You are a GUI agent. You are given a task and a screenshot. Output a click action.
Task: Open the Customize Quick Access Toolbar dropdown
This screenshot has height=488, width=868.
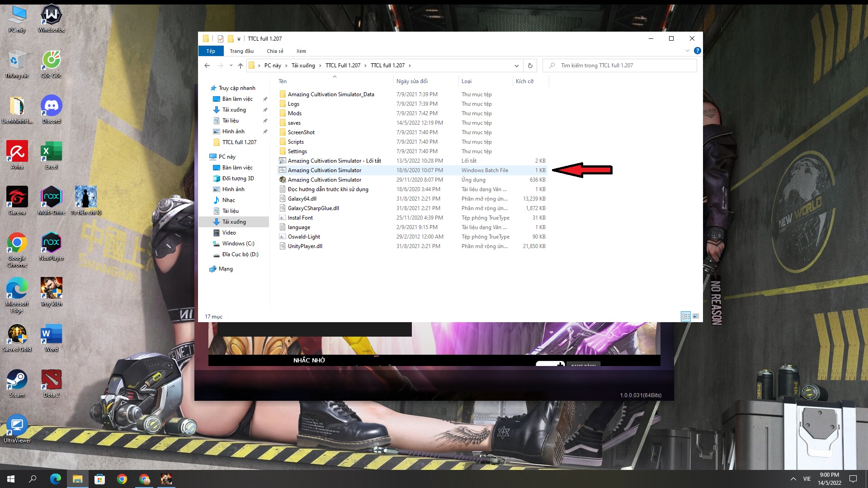tap(239, 39)
